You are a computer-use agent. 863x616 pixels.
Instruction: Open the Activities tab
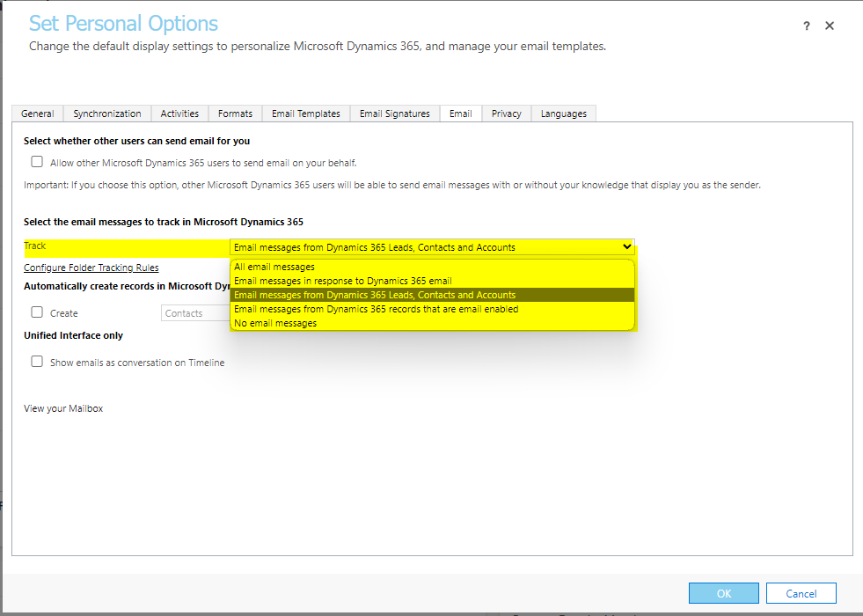(179, 114)
